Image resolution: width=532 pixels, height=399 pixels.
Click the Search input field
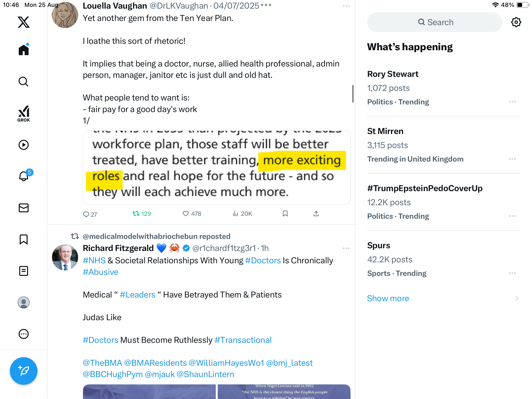[x=435, y=22]
